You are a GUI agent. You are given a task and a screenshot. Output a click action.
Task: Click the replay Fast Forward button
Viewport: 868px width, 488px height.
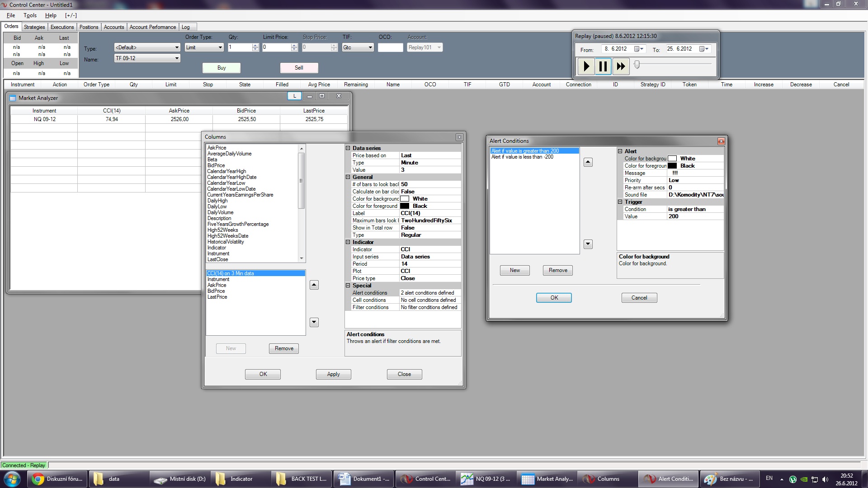621,66
